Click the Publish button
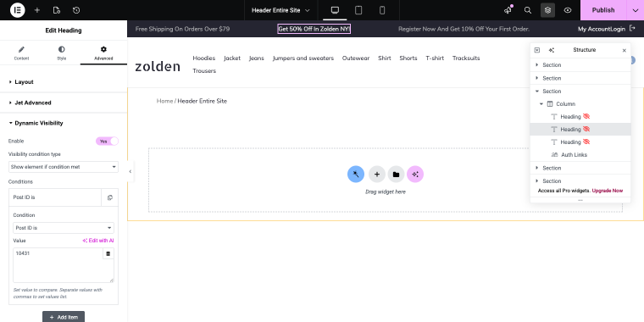The height and width of the screenshot is (322, 644). (x=603, y=10)
